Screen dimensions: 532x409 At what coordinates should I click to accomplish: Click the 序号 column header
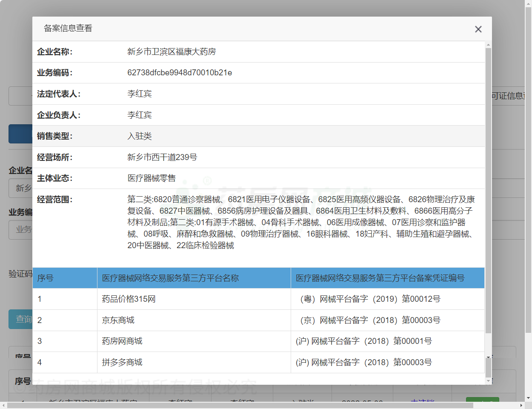(46, 278)
